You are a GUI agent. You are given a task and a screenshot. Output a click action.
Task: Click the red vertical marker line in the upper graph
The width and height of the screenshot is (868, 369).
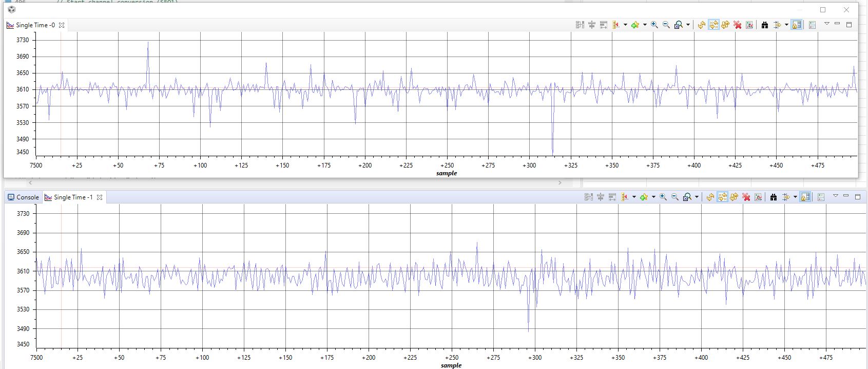coord(61,93)
